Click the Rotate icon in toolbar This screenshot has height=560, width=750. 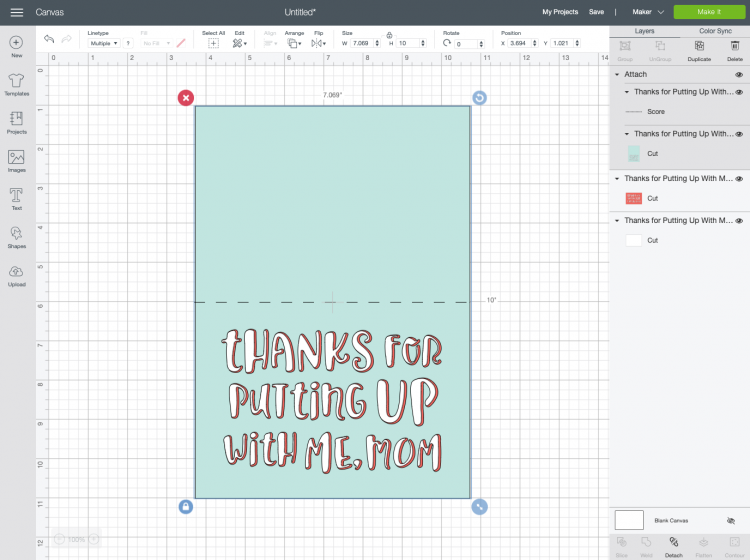point(447,43)
